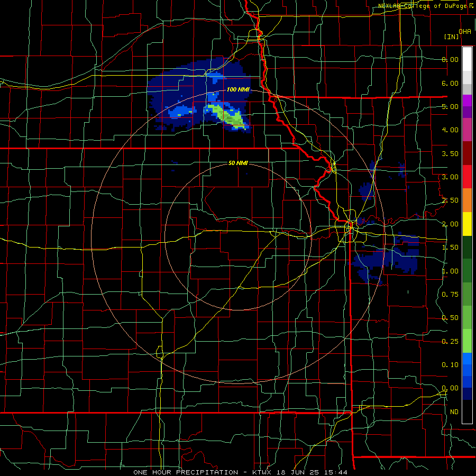This screenshot has width=476, height=476.
Task: Pick the dark red legend swatch
Action: click(x=467, y=153)
